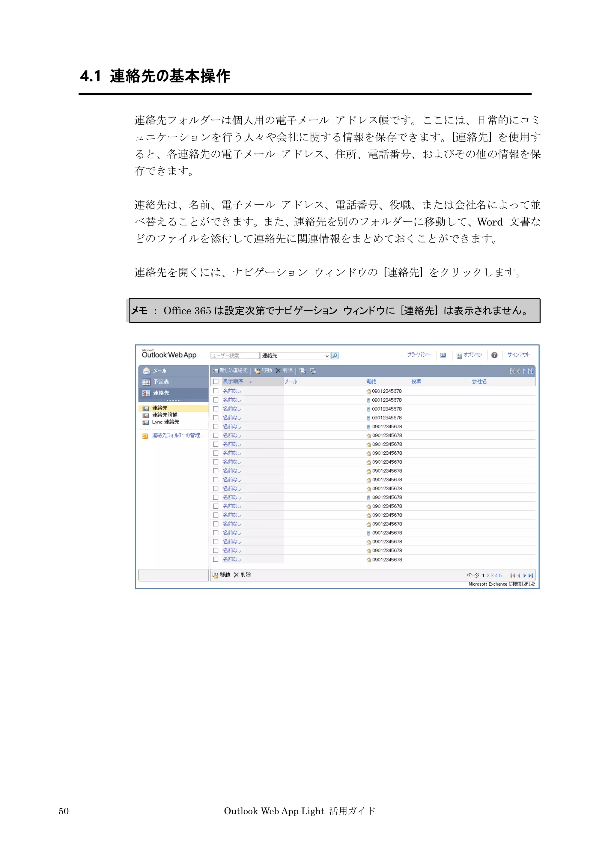The width and height of the screenshot is (614, 868).
Task: Sort by the 電話 column header
Action: [x=371, y=382]
